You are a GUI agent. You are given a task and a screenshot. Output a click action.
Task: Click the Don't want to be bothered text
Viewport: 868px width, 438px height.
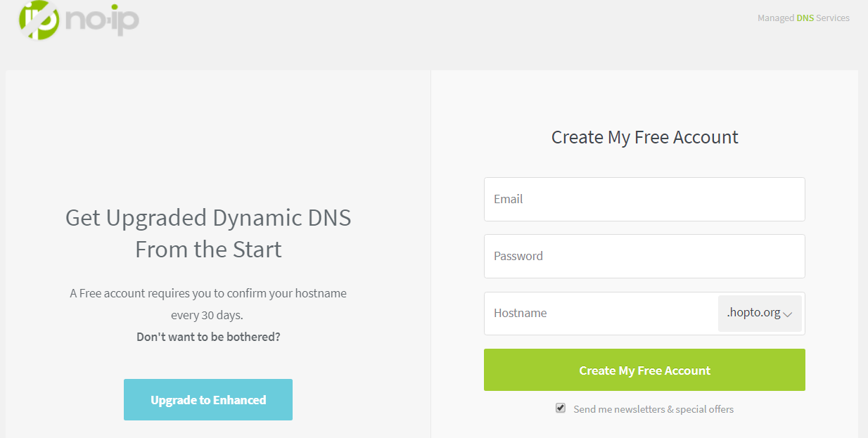(x=208, y=337)
